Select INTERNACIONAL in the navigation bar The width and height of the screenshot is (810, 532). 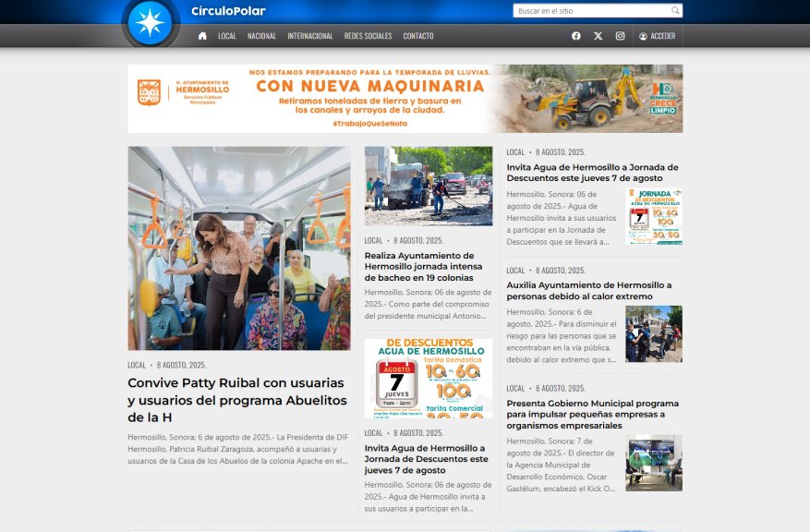[x=310, y=36]
